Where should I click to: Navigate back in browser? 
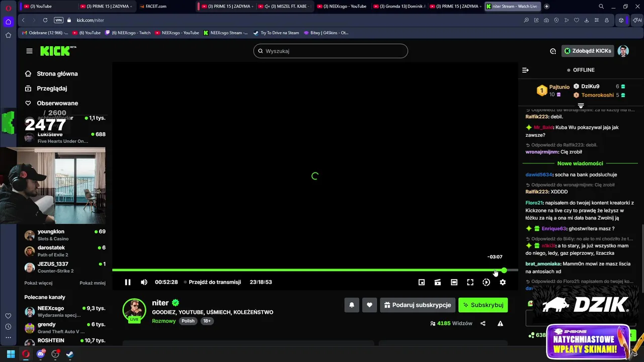[23, 20]
